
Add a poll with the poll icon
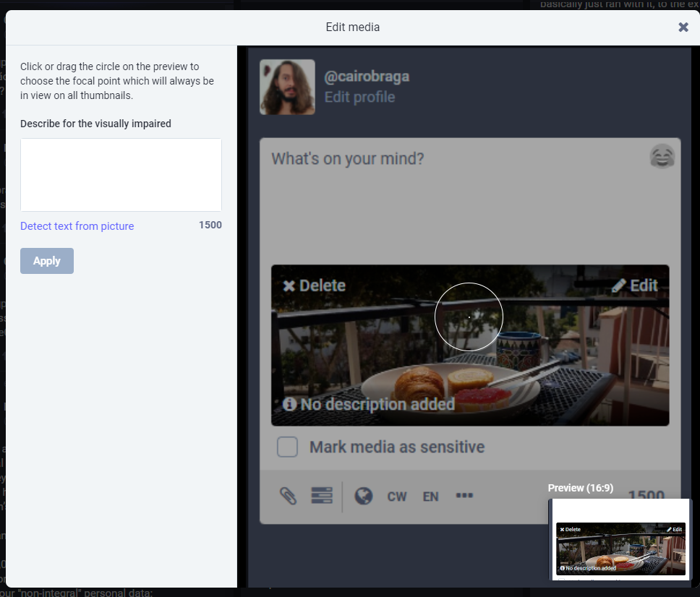320,495
